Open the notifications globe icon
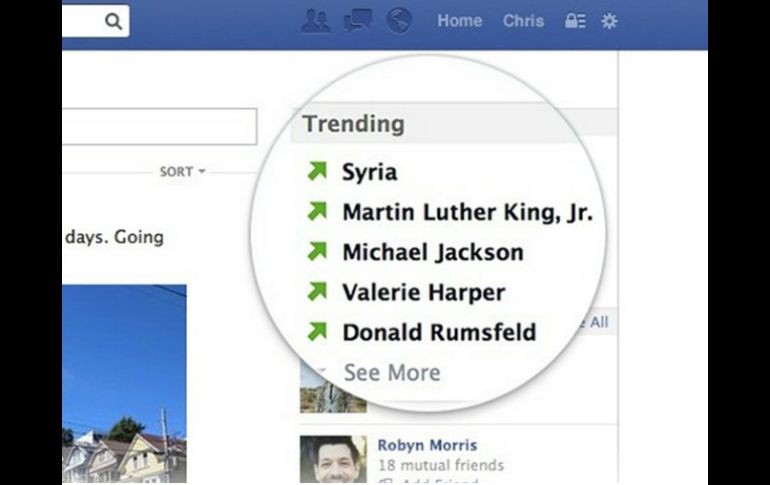The height and width of the screenshot is (485, 770). click(x=399, y=21)
